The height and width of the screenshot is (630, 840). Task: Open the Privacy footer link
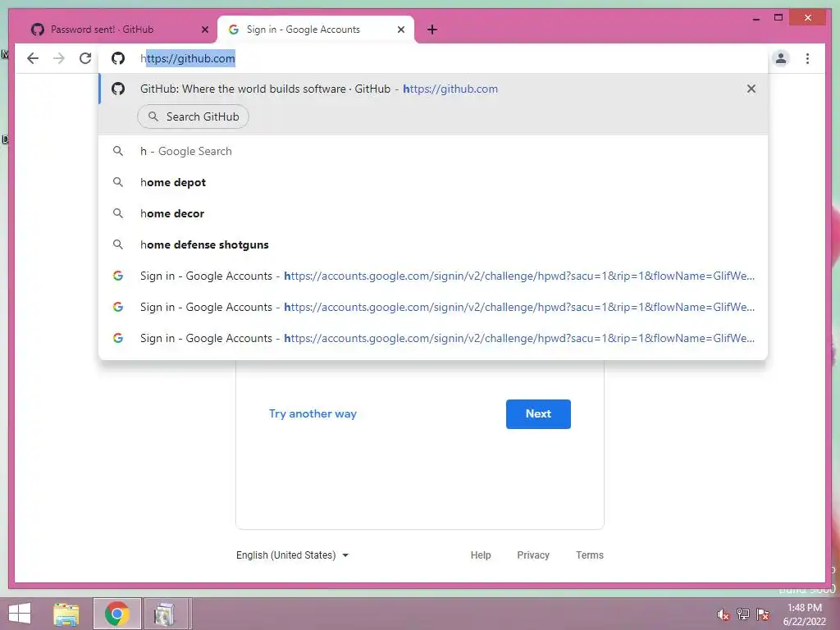533,555
